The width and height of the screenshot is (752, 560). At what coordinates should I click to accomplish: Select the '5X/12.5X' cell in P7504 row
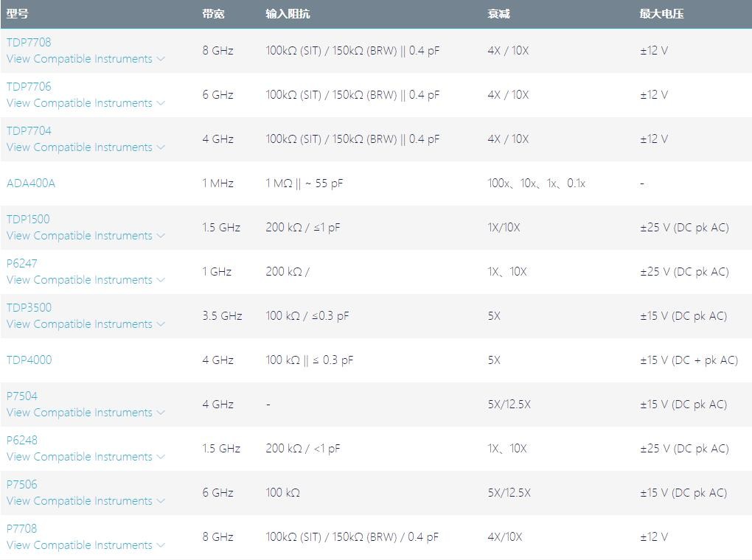pos(509,405)
